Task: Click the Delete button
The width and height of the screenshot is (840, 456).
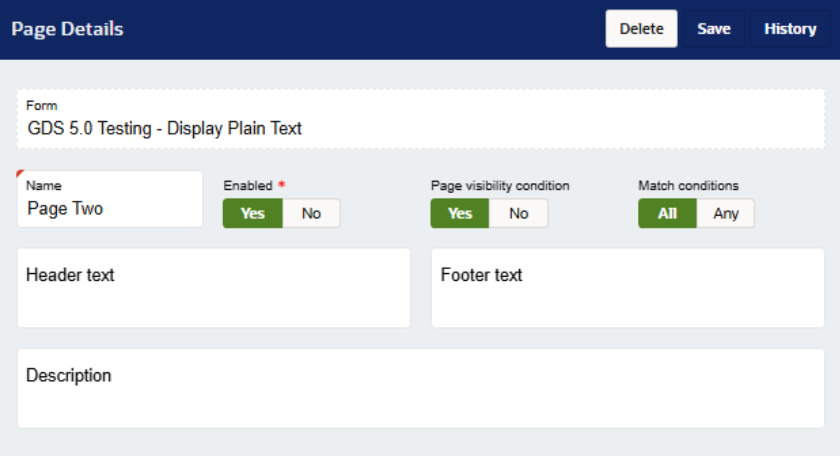Action: coord(641,29)
